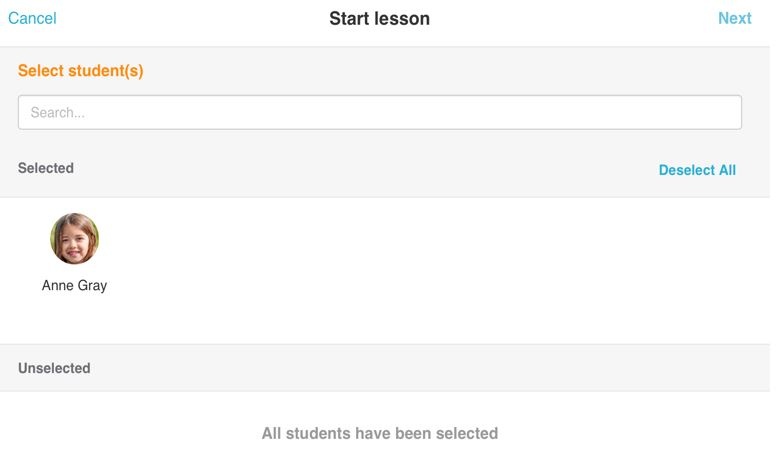The width and height of the screenshot is (781, 456).
Task: Select the girl's circular avatar image
Action: click(x=74, y=239)
